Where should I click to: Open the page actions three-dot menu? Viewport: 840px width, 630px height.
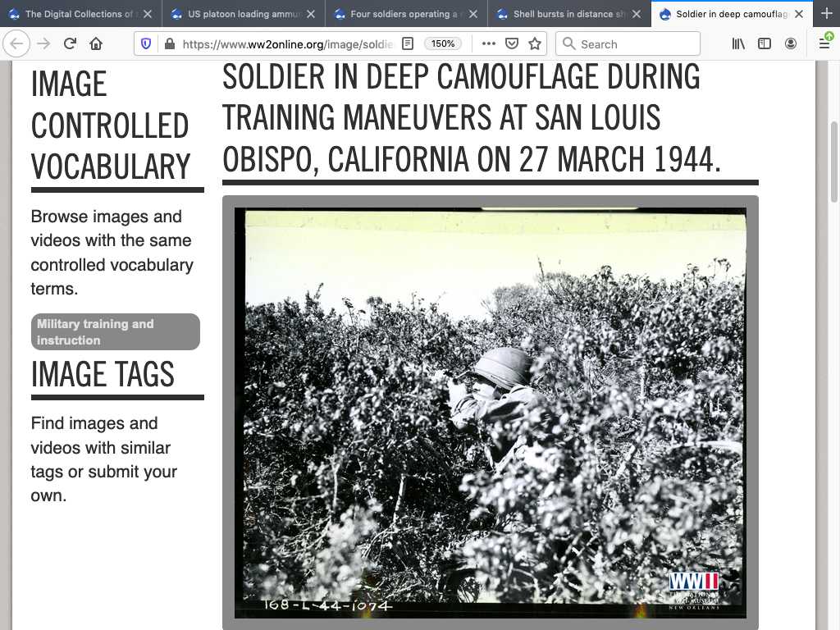pyautogui.click(x=488, y=43)
